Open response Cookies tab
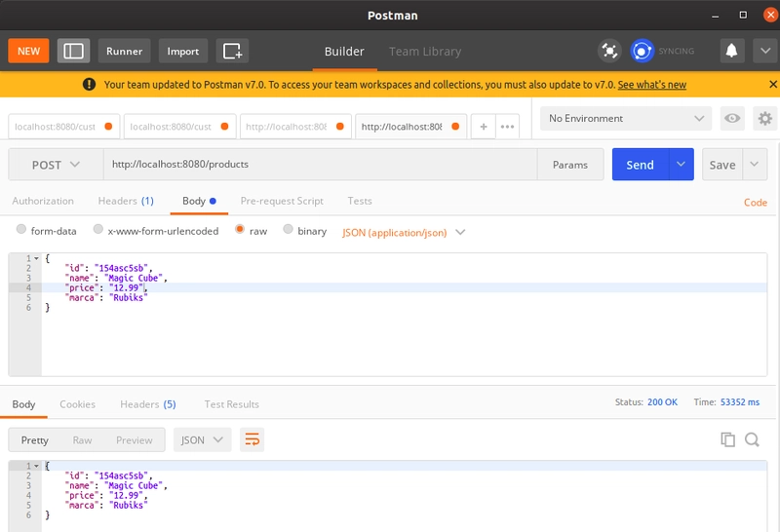 point(77,404)
